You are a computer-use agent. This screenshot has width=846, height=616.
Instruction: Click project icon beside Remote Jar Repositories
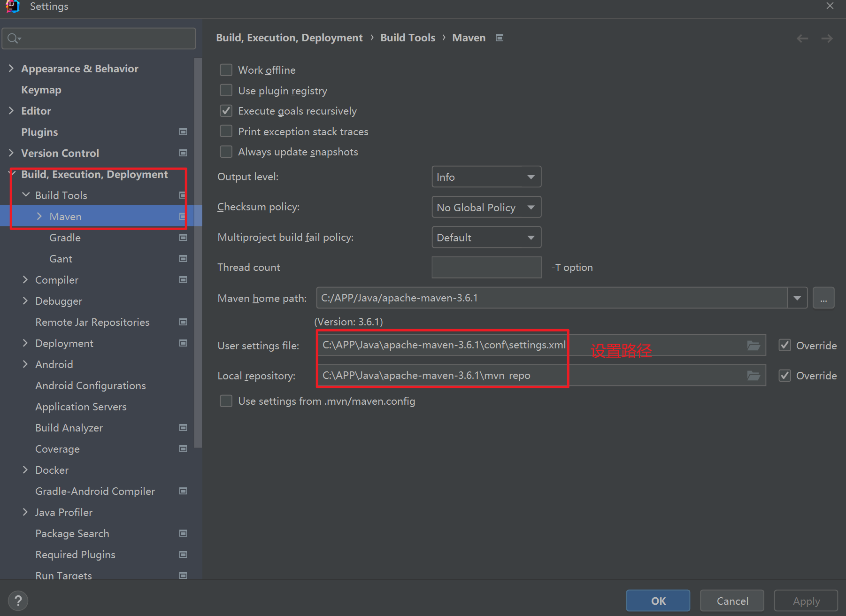point(183,322)
